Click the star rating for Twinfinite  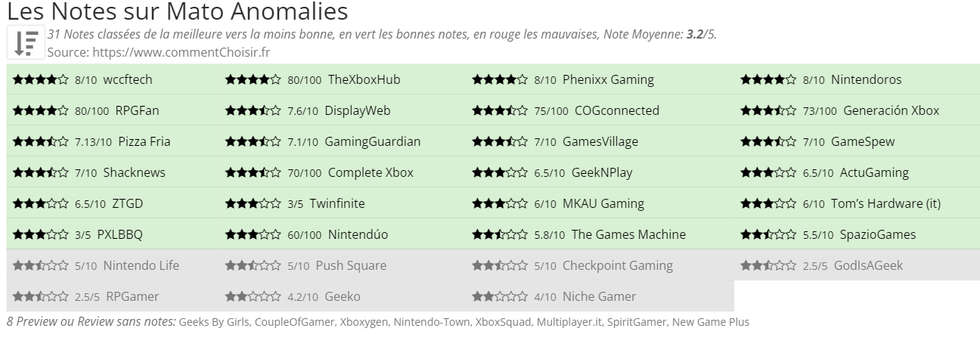[253, 203]
